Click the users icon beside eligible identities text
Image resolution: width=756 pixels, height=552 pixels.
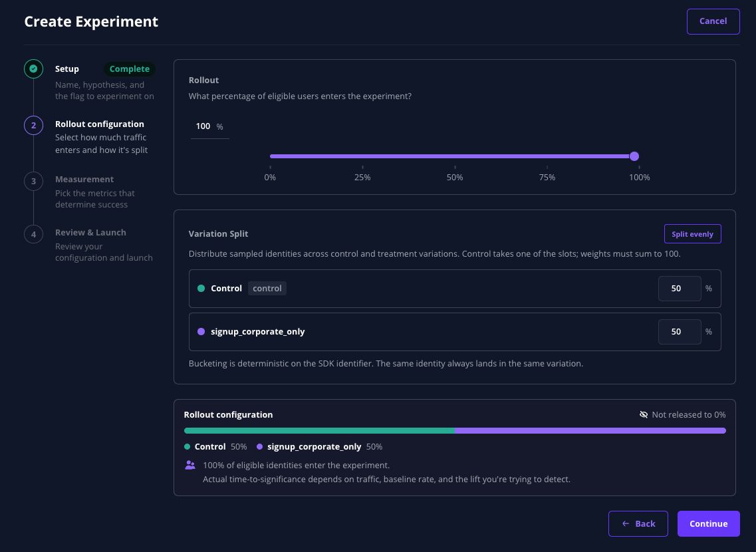tap(190, 466)
